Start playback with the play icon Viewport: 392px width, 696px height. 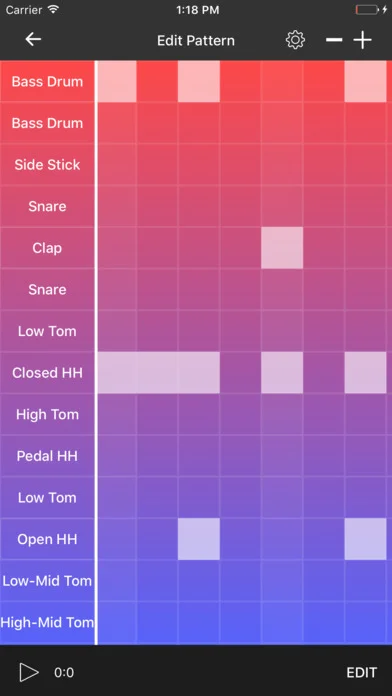pos(29,672)
